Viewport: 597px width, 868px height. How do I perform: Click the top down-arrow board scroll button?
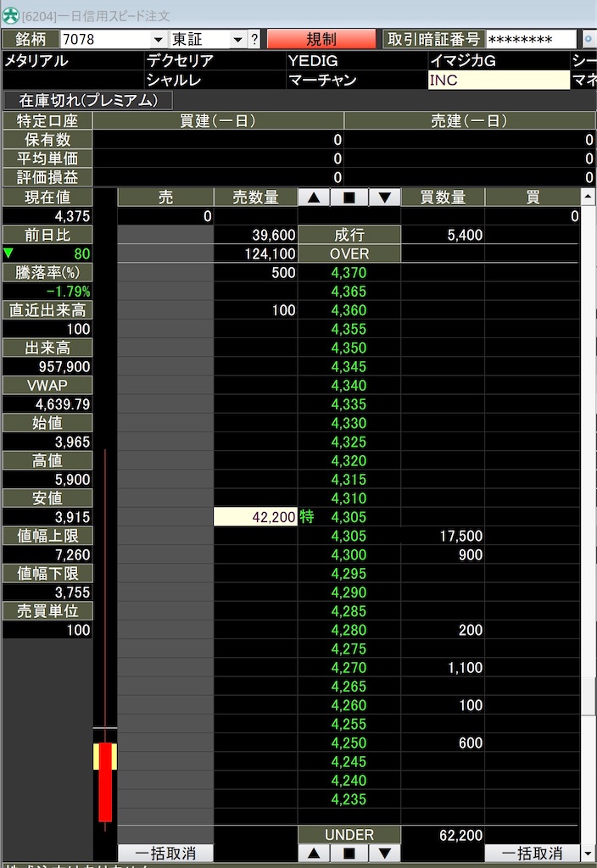pos(385,197)
